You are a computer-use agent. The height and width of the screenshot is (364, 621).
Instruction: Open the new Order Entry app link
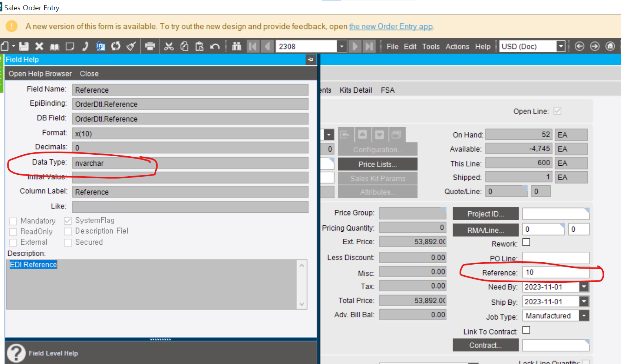click(x=391, y=26)
